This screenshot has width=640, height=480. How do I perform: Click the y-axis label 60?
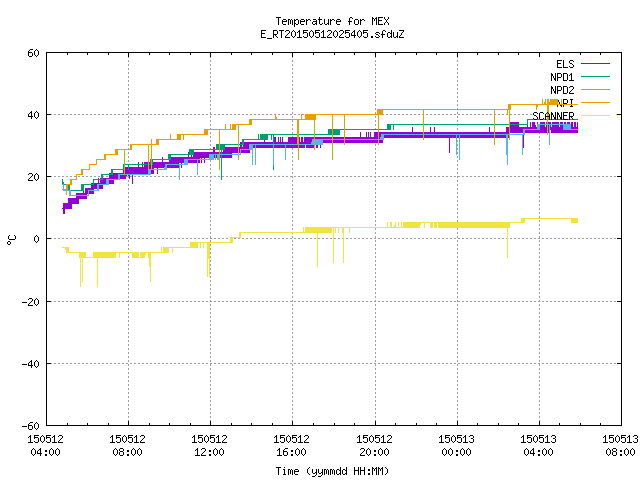[x=33, y=53]
